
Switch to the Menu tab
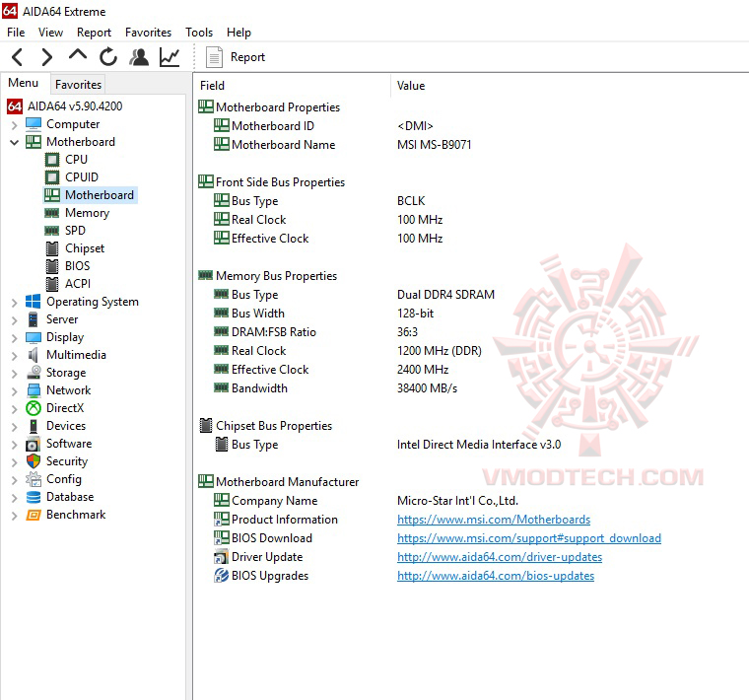pos(23,83)
